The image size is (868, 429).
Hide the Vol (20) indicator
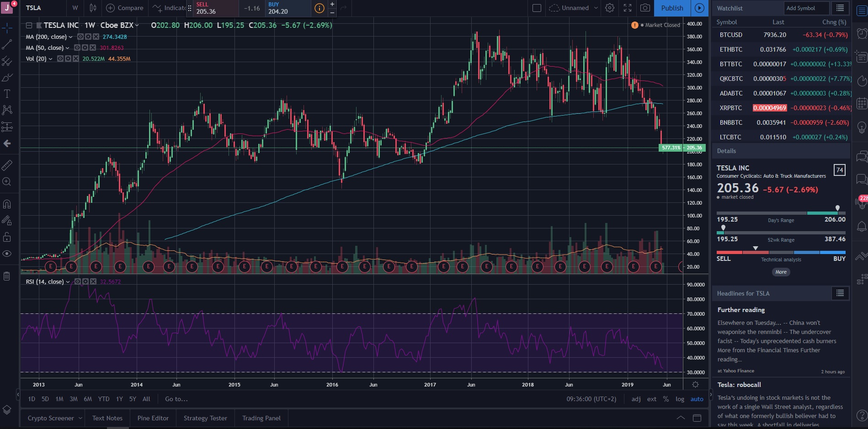[x=60, y=58]
